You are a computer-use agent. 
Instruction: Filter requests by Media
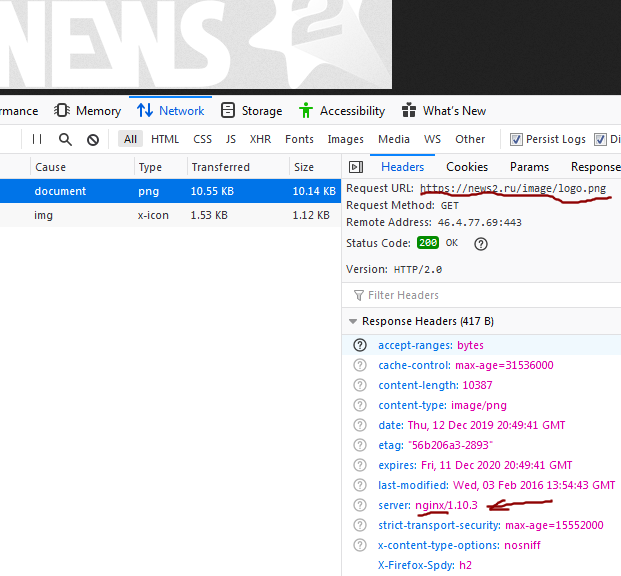(x=394, y=139)
